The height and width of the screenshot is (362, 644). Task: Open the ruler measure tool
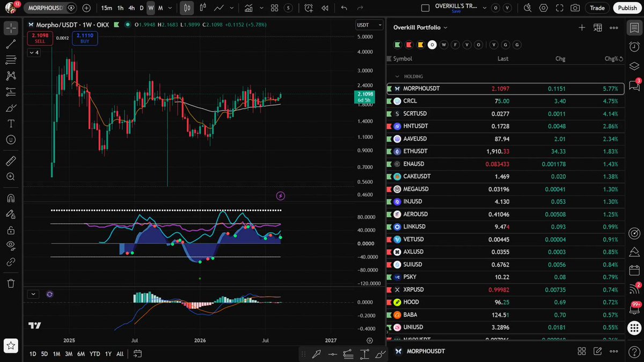click(11, 160)
